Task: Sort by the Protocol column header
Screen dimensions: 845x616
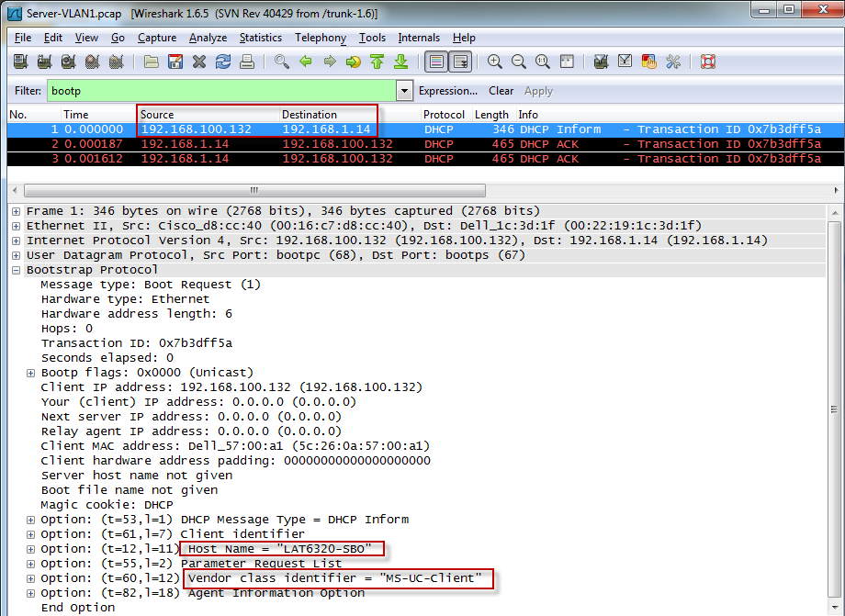Action: coord(445,115)
